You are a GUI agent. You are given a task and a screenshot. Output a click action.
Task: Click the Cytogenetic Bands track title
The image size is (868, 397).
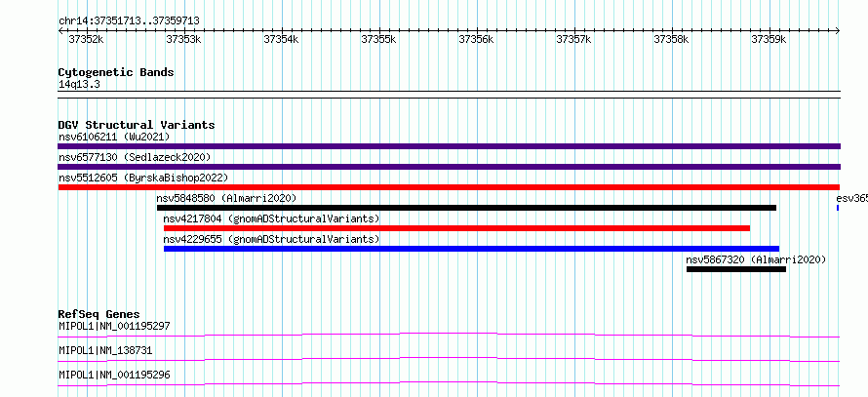(x=116, y=72)
